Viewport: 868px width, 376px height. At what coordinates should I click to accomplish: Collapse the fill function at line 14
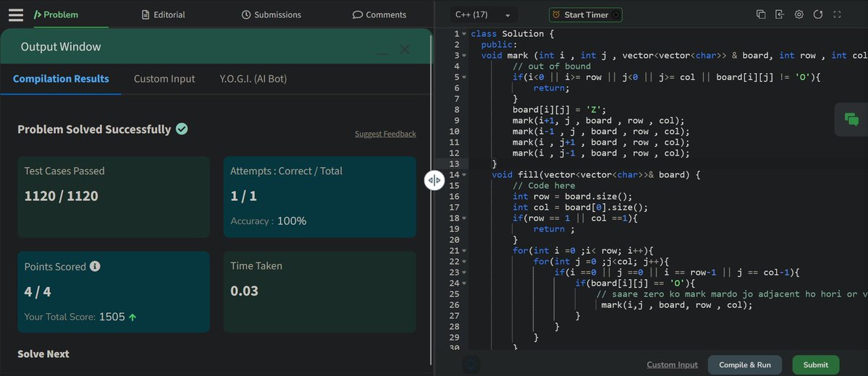coord(464,175)
